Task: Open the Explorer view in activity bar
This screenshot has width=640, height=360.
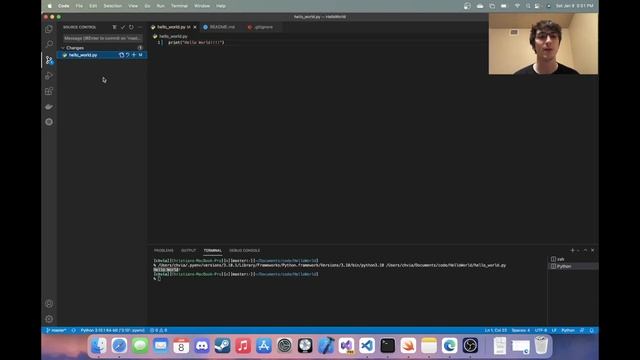Action: 49,29
